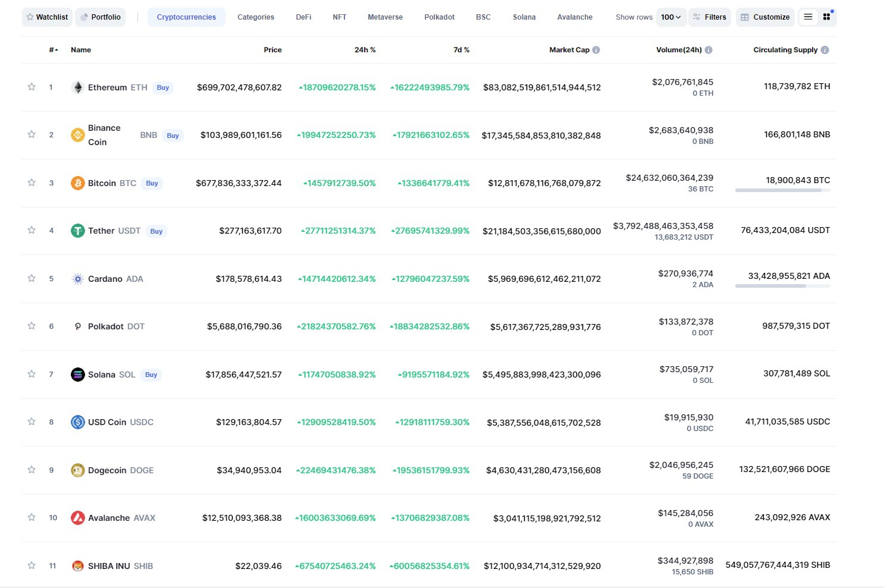Click Polkadot 24h change 21824370582.76%
Screen dimensions: 884x588
(x=337, y=326)
